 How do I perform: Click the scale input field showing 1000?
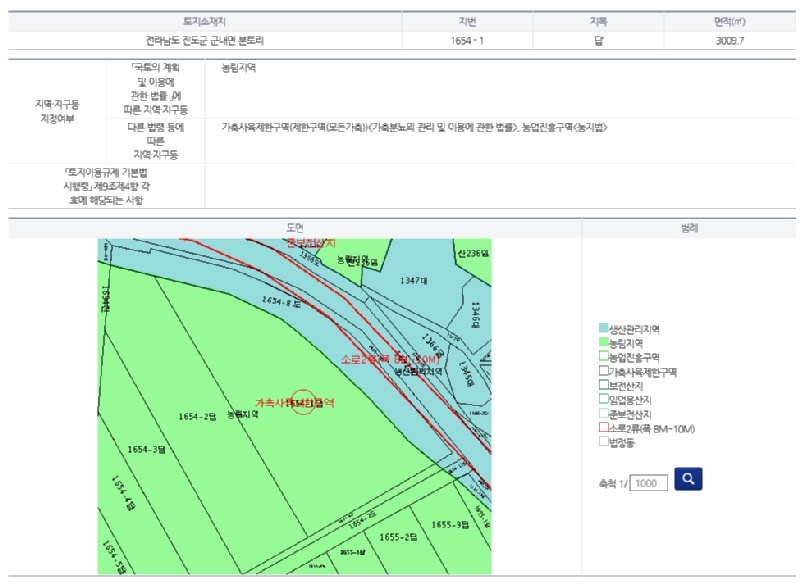(x=649, y=483)
